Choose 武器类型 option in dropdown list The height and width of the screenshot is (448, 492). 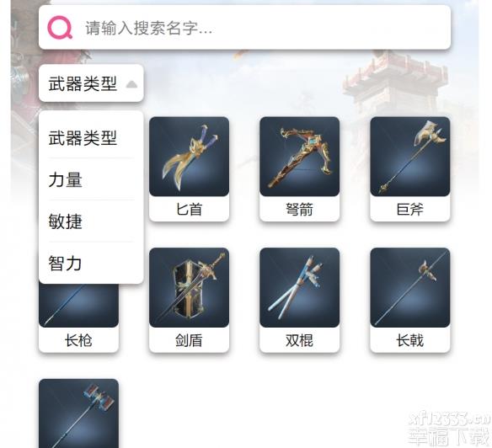tap(83, 138)
